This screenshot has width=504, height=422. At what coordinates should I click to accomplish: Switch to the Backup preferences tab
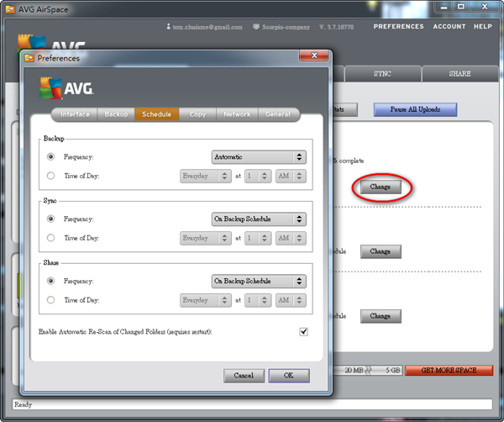[116, 114]
